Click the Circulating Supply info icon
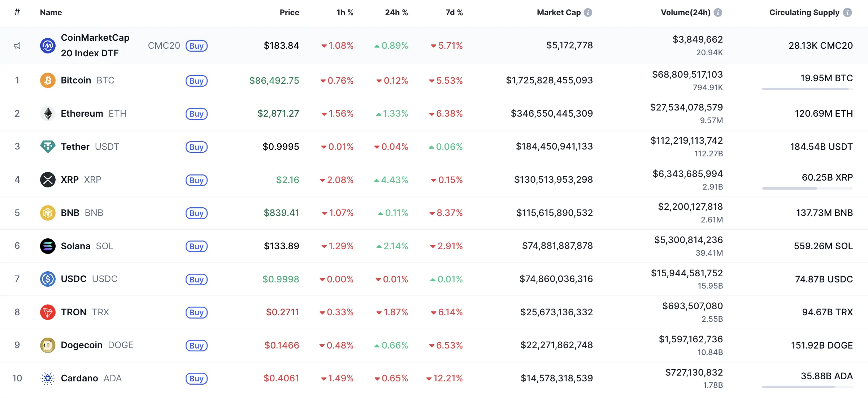This screenshot has height=398, width=868. (x=847, y=12)
